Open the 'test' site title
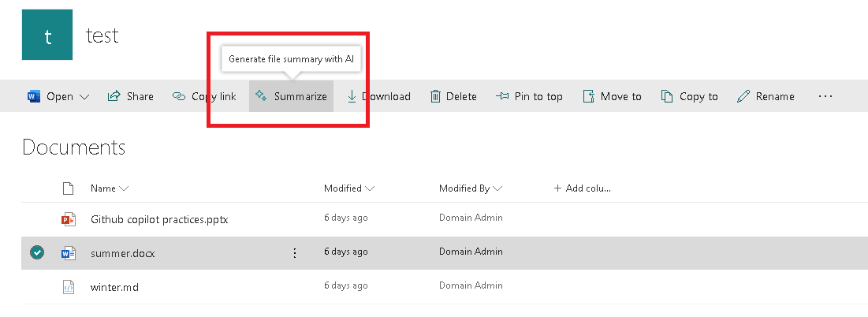The height and width of the screenshot is (317, 868). point(102,35)
